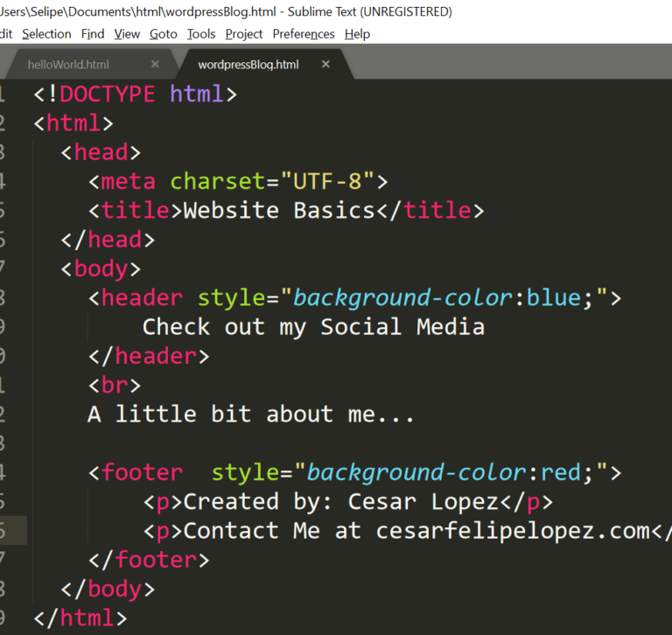This screenshot has height=635, width=672.
Task: Open the Help menu
Action: click(x=357, y=34)
